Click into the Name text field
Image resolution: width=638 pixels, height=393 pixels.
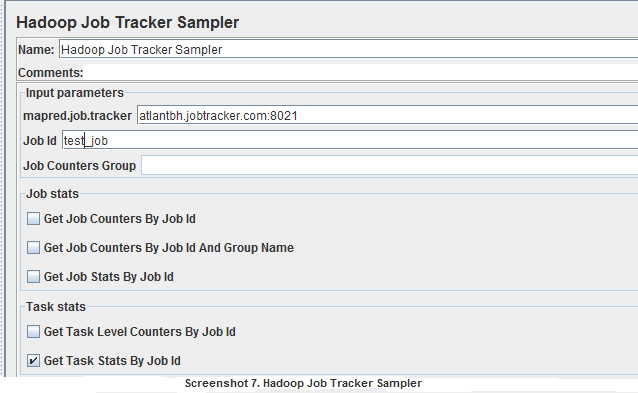click(x=348, y=50)
